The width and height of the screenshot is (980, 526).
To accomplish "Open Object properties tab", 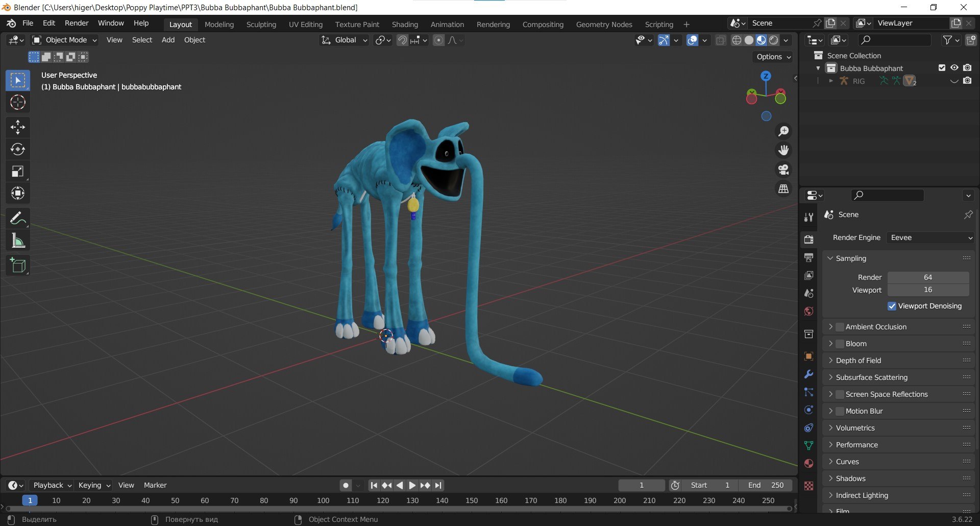I will point(808,356).
